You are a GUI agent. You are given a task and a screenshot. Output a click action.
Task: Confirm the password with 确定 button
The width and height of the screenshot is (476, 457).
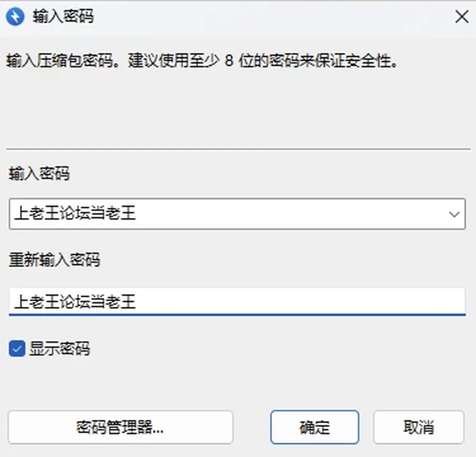(x=315, y=427)
